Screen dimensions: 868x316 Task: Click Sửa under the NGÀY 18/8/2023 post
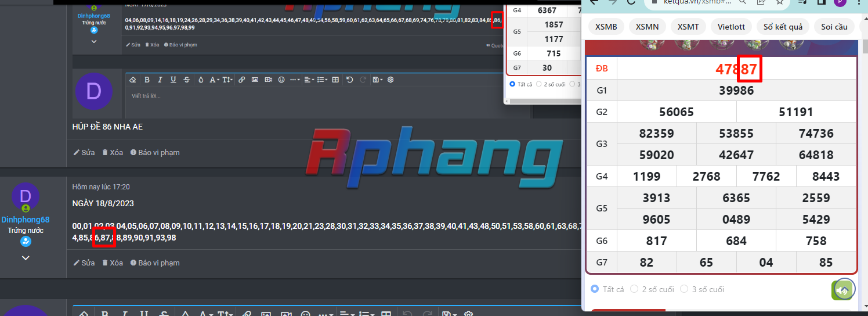coord(84,263)
